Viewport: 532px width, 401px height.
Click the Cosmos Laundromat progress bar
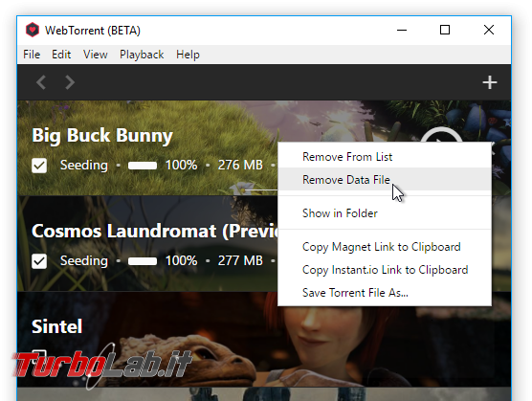point(143,261)
